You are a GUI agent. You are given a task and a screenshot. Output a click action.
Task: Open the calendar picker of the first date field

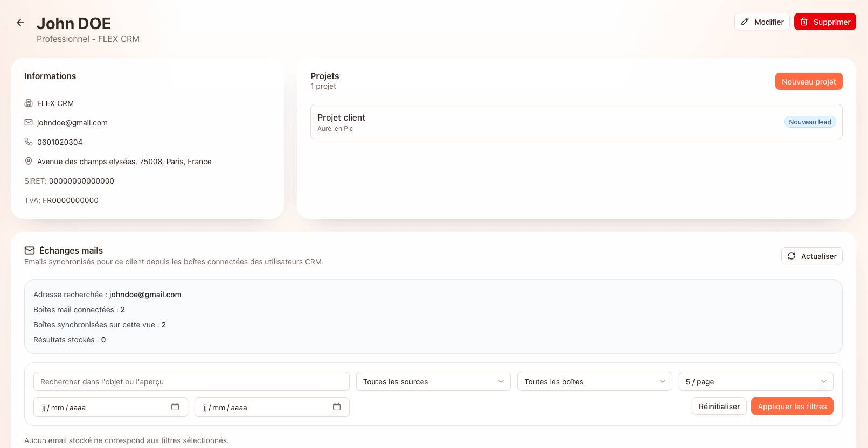click(x=175, y=407)
